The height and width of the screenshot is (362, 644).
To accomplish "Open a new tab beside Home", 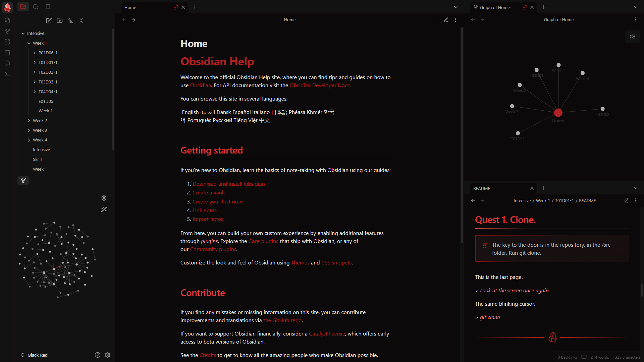I will click(195, 7).
